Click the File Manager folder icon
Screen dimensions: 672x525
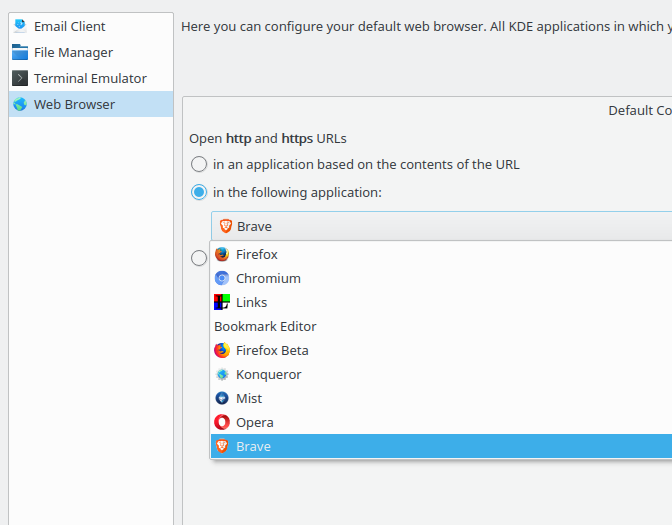[20, 52]
